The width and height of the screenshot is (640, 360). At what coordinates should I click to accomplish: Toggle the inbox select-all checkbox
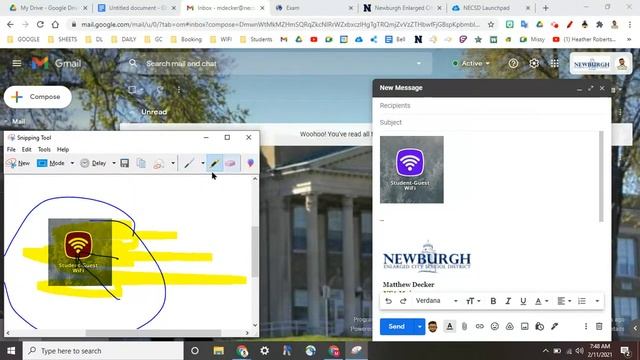coord(132,89)
